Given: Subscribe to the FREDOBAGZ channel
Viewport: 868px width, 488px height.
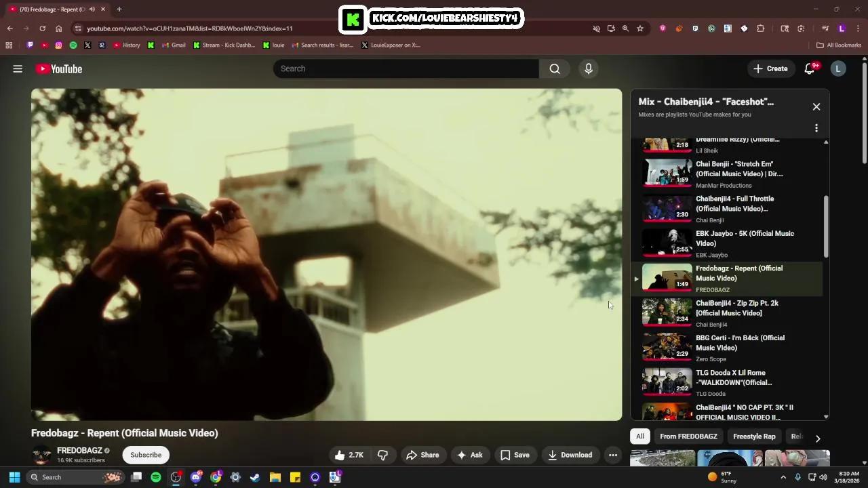Looking at the screenshot, I should point(145,455).
